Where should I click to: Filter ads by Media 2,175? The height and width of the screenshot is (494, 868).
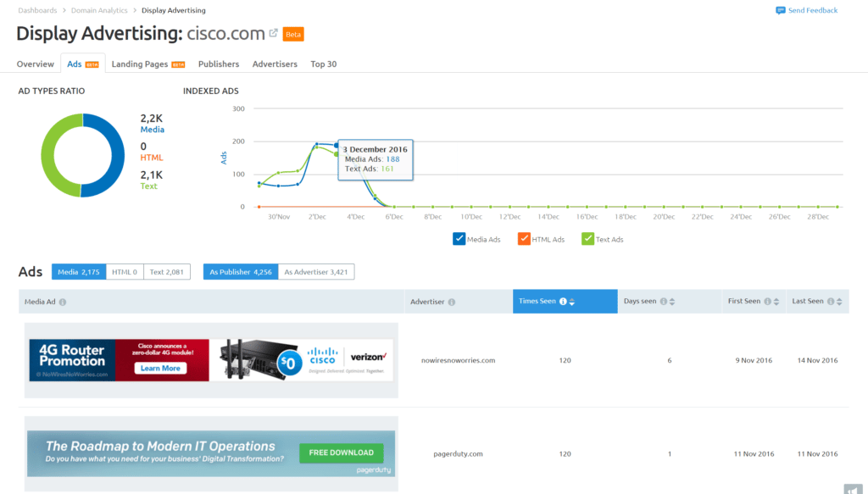click(79, 272)
